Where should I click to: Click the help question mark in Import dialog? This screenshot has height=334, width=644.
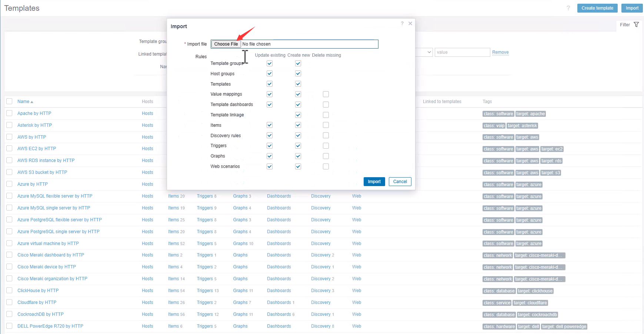point(402,23)
